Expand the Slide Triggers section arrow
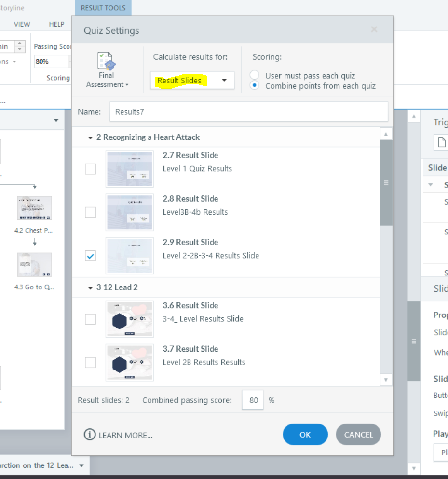This screenshot has height=479, width=448. tap(431, 185)
